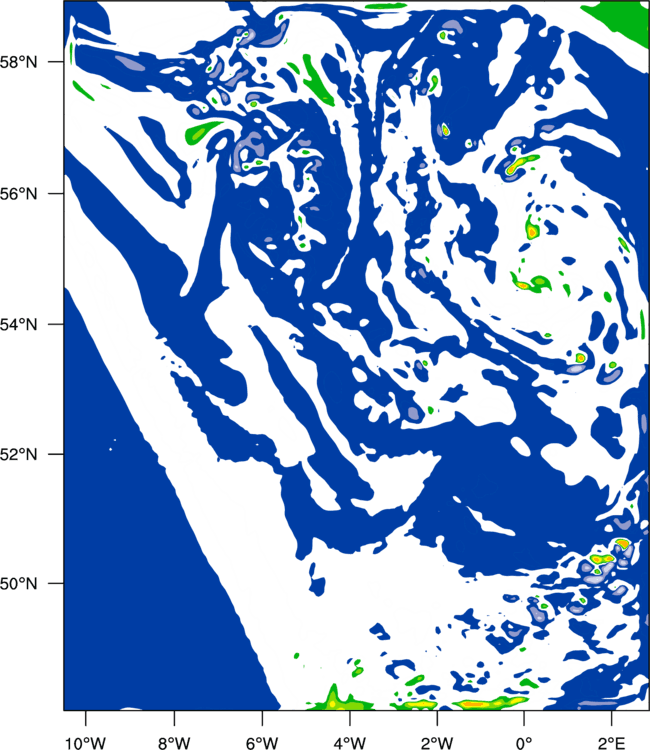Select the 58°N latitude label
This screenshot has height=750, width=650.
pos(18,62)
